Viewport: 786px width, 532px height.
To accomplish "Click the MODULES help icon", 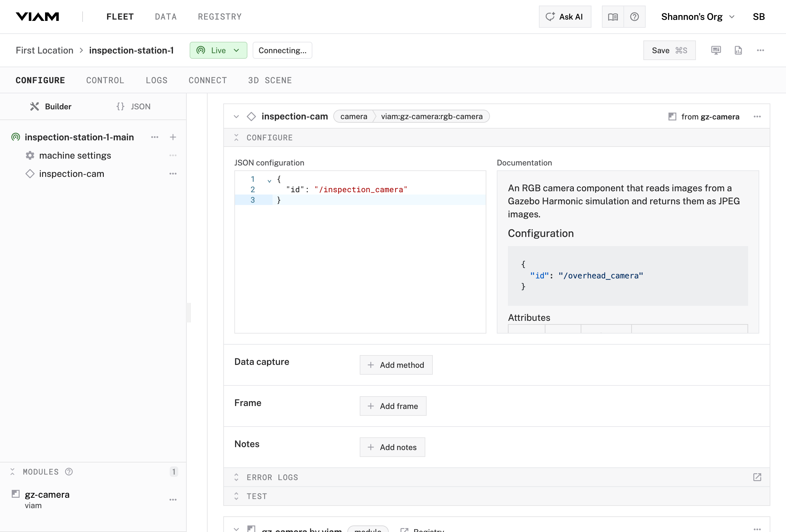I will click(69, 472).
